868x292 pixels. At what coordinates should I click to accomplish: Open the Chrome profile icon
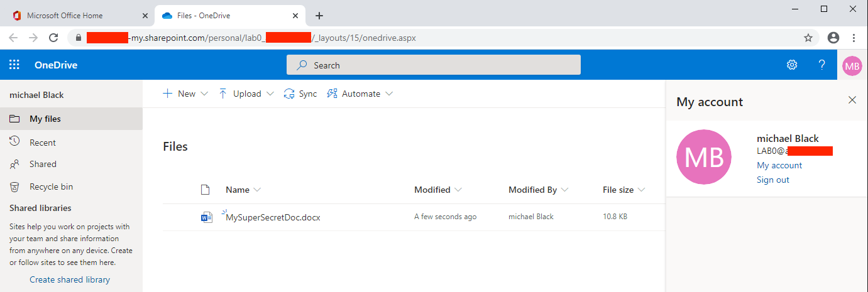[x=833, y=38]
